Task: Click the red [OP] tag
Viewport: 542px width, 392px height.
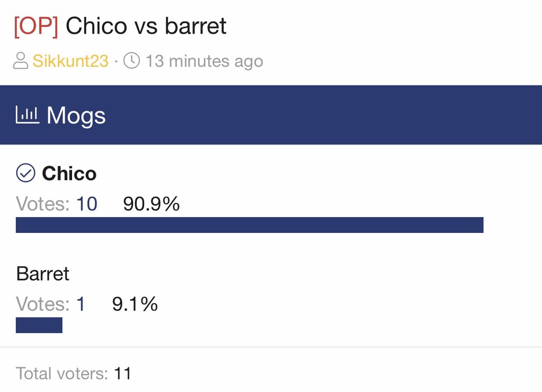Action: [35, 26]
